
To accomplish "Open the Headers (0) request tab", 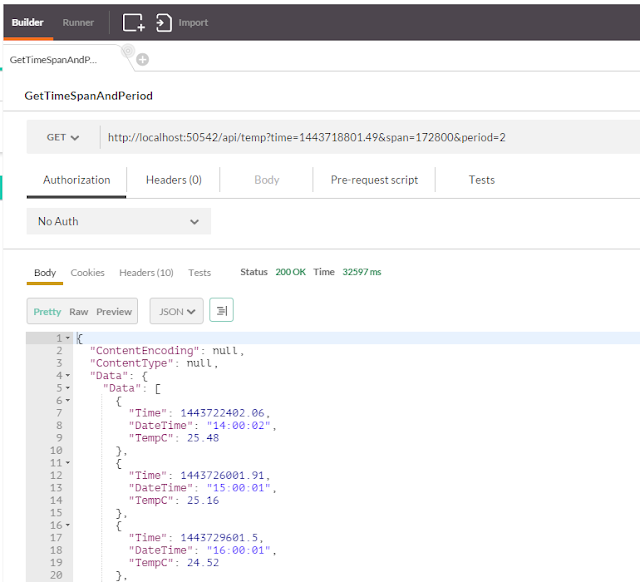I will tap(174, 180).
